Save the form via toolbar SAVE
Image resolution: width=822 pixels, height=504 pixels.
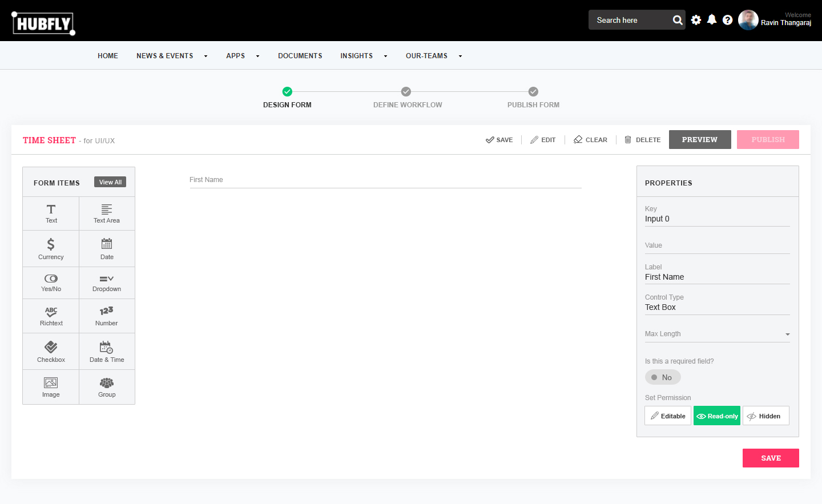[x=499, y=140]
